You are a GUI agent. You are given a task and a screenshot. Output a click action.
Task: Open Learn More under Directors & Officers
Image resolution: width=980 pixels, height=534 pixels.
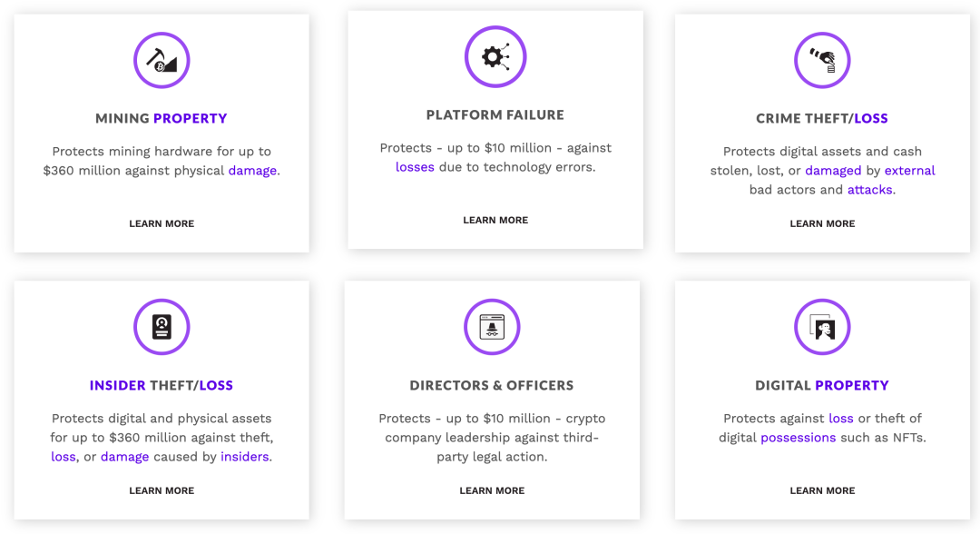(492, 490)
